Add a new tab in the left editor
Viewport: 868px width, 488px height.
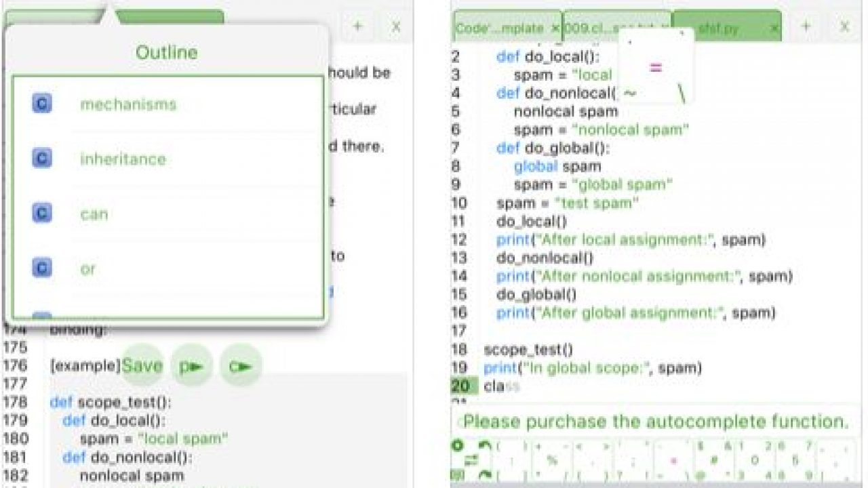tap(357, 26)
